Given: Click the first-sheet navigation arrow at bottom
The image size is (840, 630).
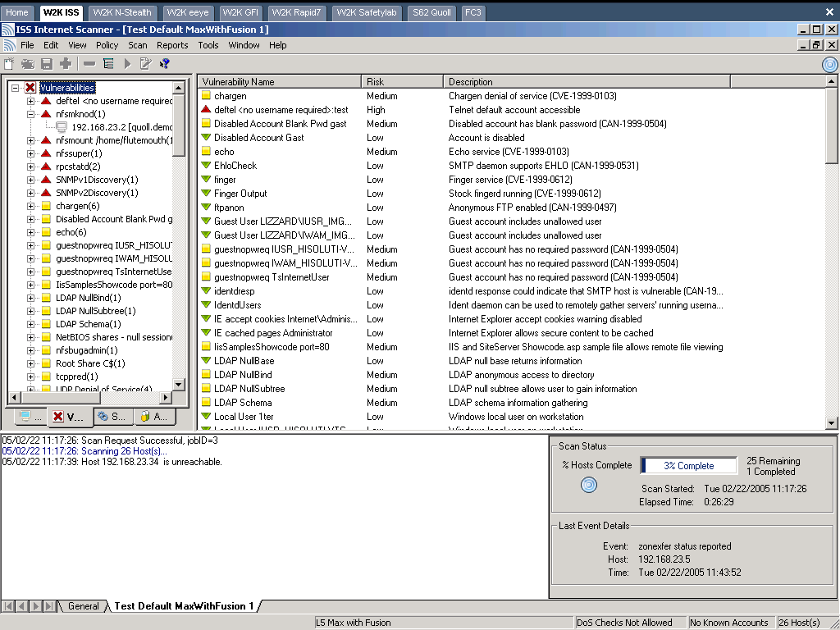Looking at the screenshot, I should tap(8, 606).
